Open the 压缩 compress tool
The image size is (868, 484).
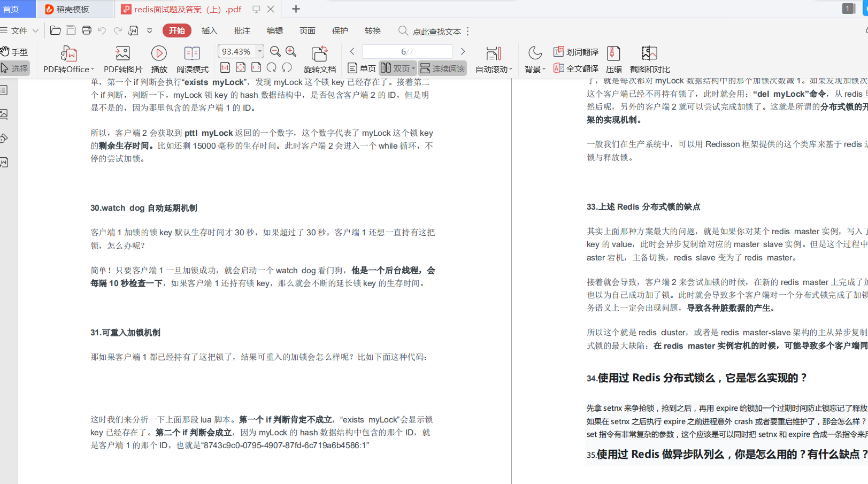coord(613,59)
